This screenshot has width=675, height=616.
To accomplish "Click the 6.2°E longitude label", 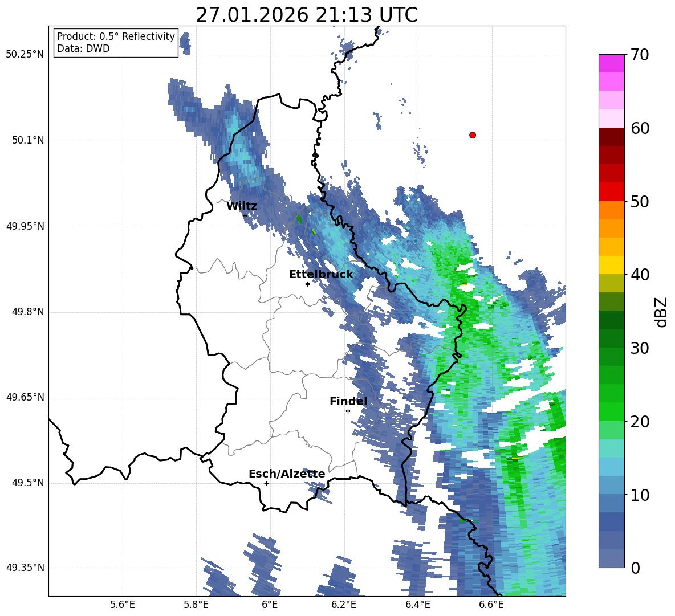I will pyautogui.click(x=344, y=605).
